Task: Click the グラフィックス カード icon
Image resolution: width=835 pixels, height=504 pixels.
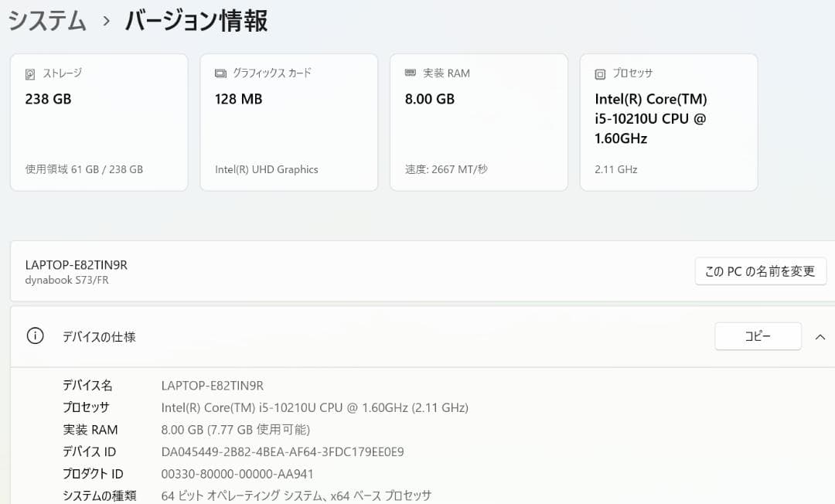Action: [219, 73]
